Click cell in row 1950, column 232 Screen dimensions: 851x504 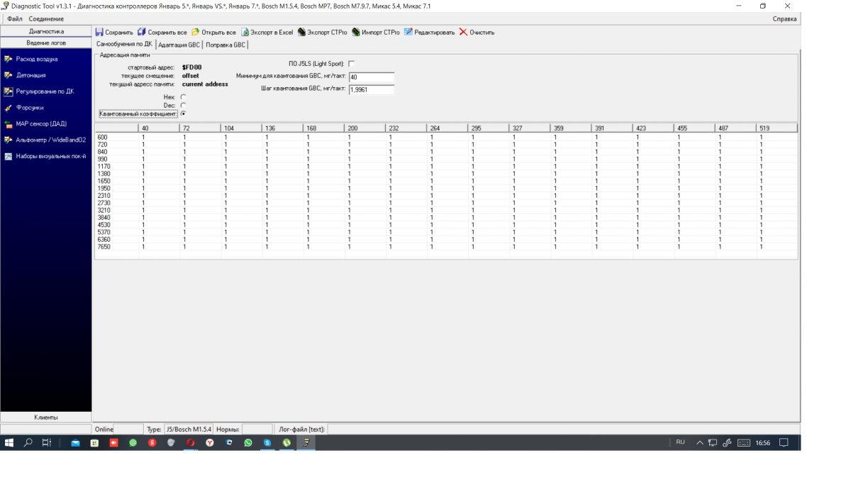coord(406,188)
